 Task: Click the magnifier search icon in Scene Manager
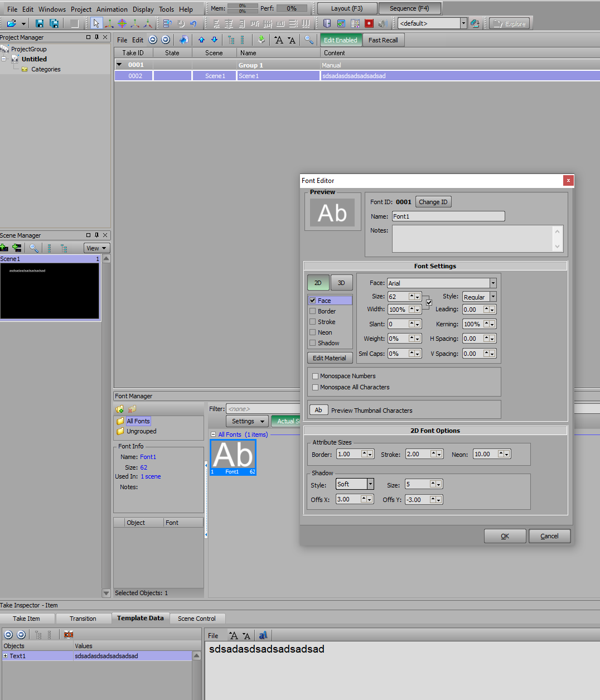click(34, 248)
